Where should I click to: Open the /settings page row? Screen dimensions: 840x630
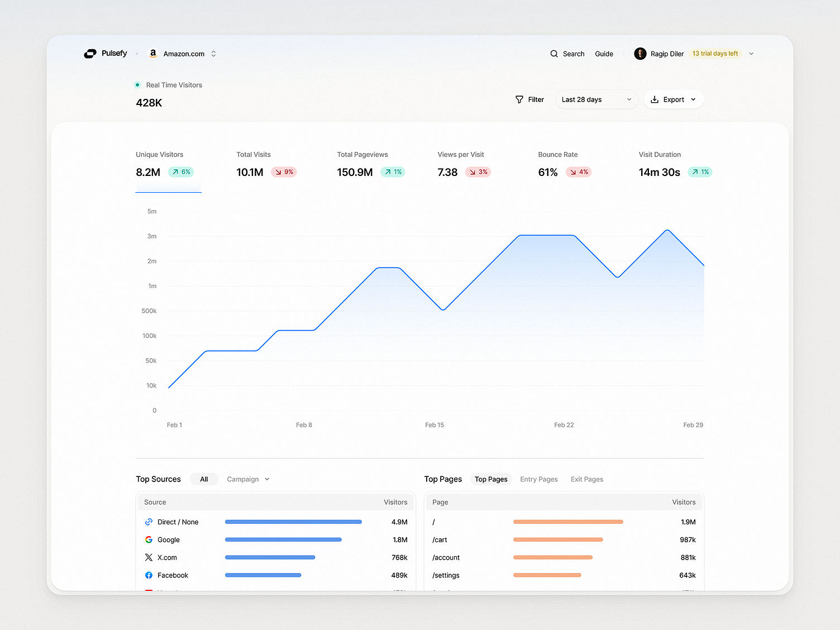point(564,575)
